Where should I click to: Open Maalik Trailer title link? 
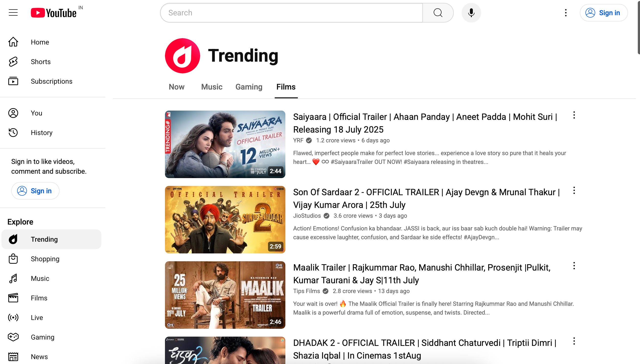coord(422,274)
